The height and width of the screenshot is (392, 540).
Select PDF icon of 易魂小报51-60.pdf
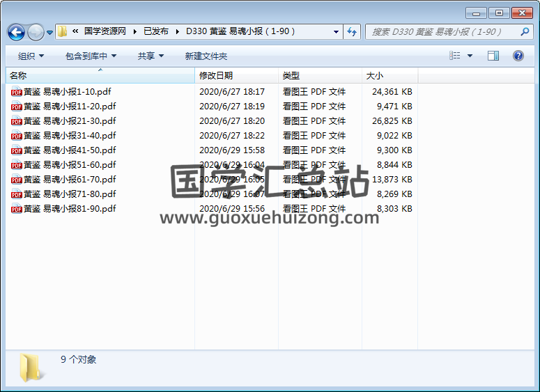tap(16, 164)
